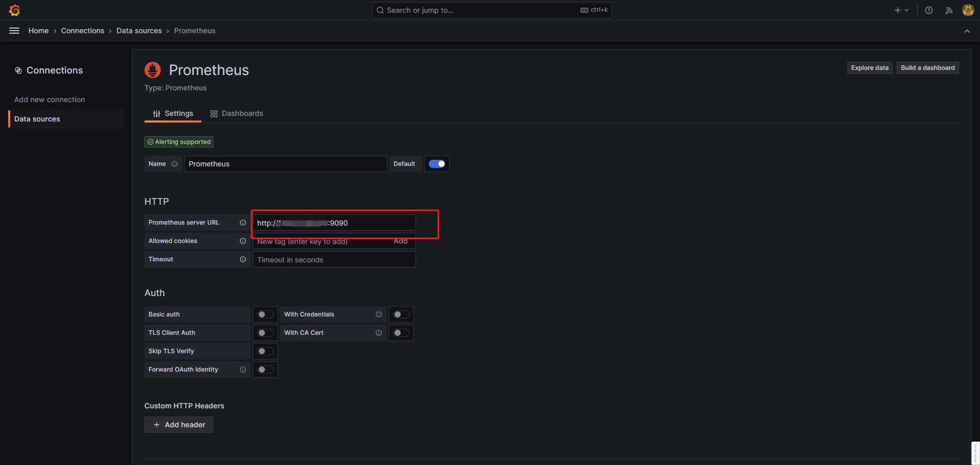Open the news RSS feed icon
Viewport: 980px width, 465px height.
click(949, 10)
